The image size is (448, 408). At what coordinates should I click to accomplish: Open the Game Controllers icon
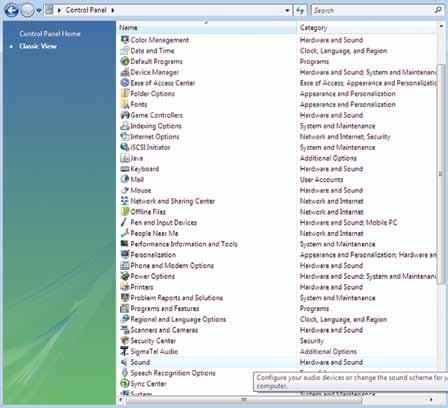point(125,115)
